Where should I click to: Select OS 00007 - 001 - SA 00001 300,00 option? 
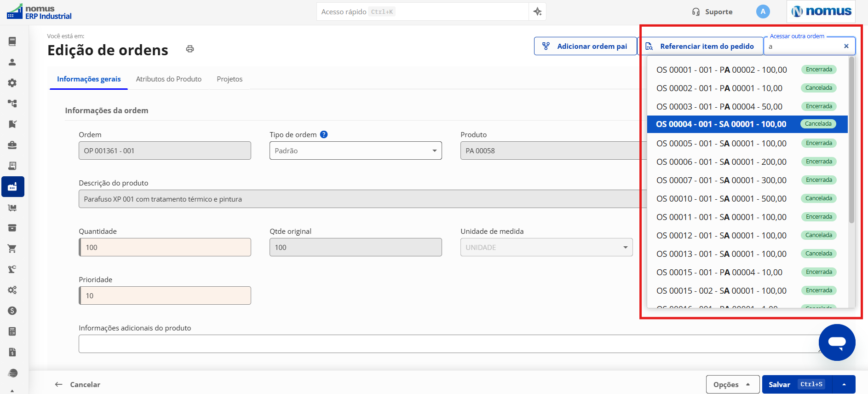[x=747, y=180]
